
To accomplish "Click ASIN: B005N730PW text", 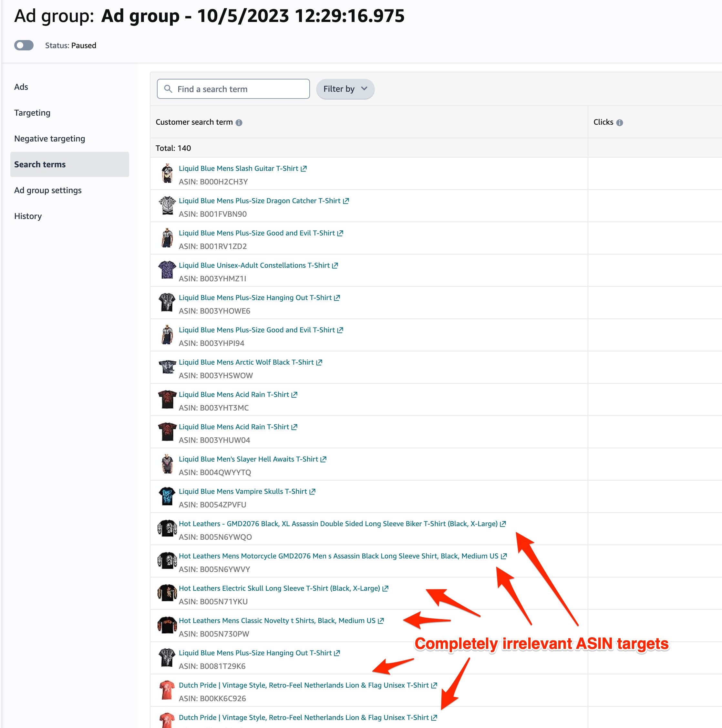I will point(214,634).
